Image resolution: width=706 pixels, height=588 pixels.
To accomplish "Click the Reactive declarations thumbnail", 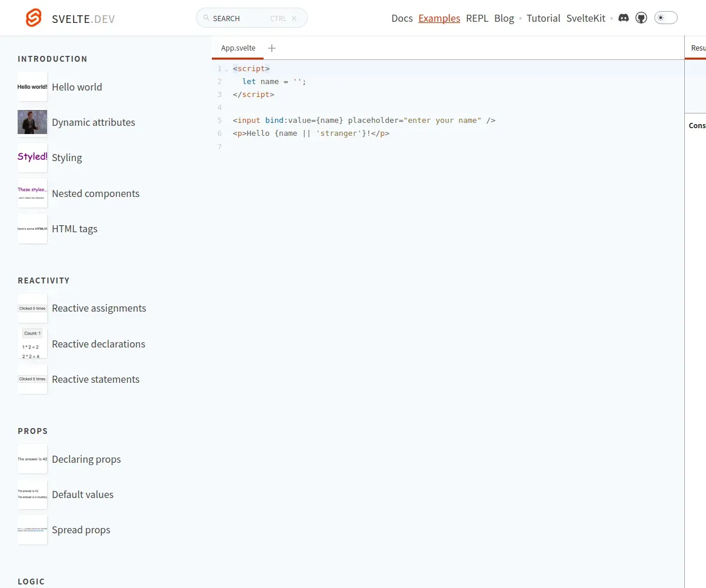I will tap(32, 344).
